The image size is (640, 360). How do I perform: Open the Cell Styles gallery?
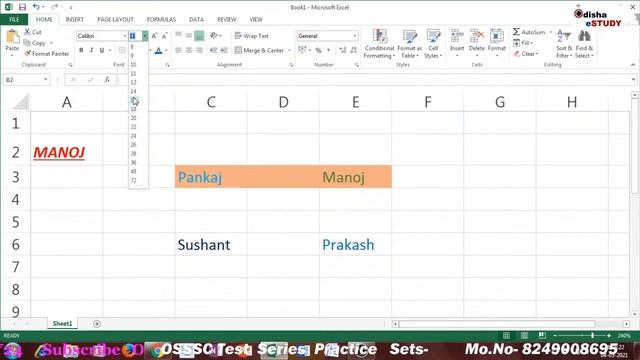click(x=433, y=44)
